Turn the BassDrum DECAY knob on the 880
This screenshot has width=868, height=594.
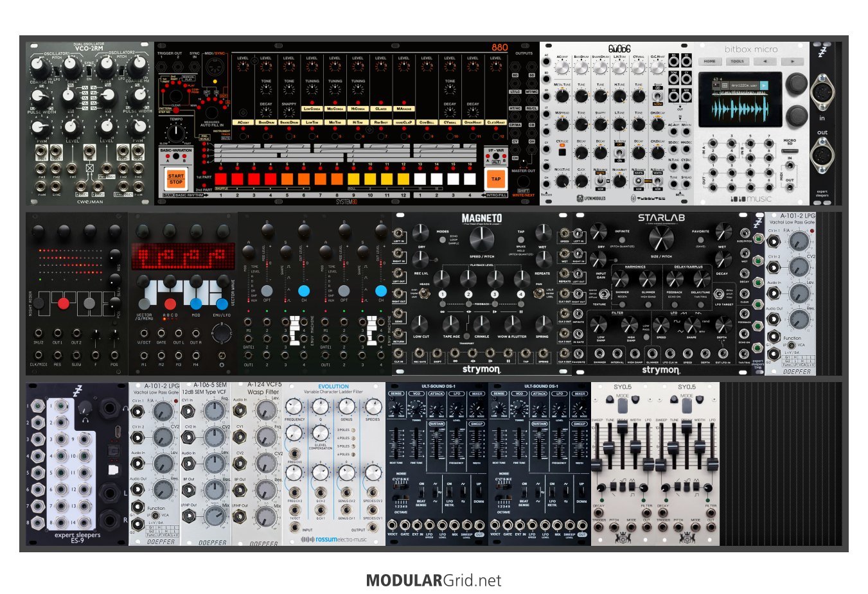[266, 111]
